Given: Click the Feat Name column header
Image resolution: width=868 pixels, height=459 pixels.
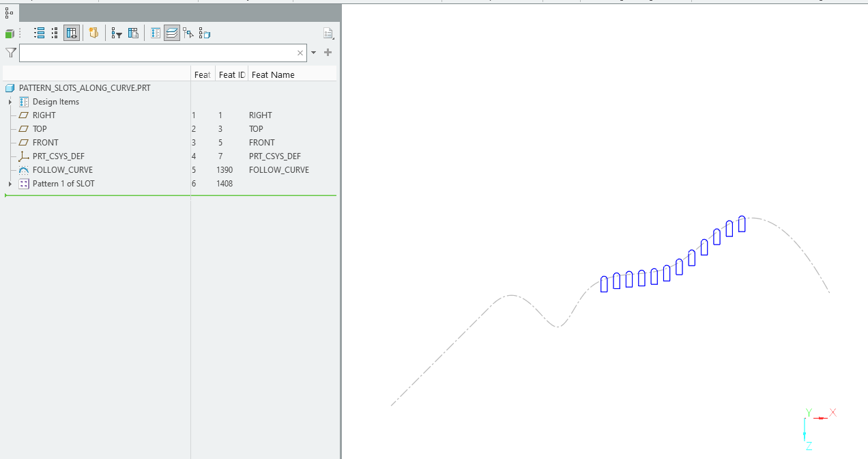Looking at the screenshot, I should [273, 74].
